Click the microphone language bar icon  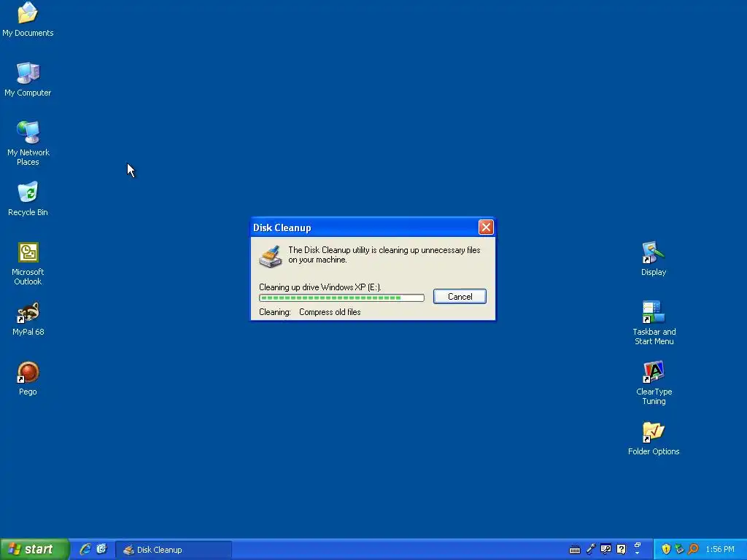(x=591, y=549)
